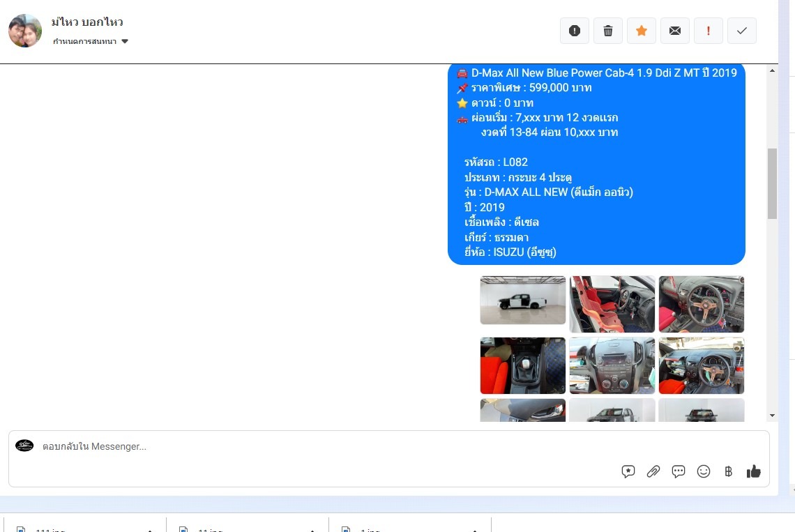Open second-row wide dashboard steering thumbnail
Image resolution: width=795 pixels, height=532 pixels.
[701, 365]
